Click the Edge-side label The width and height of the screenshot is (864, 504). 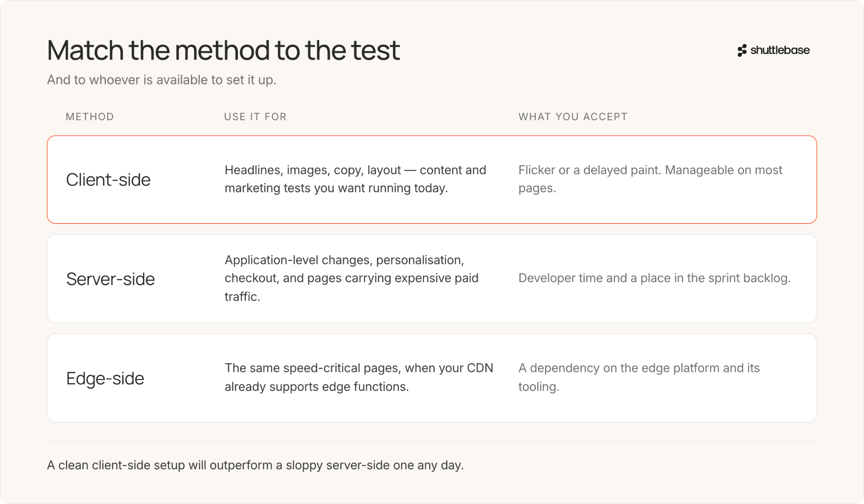(105, 378)
